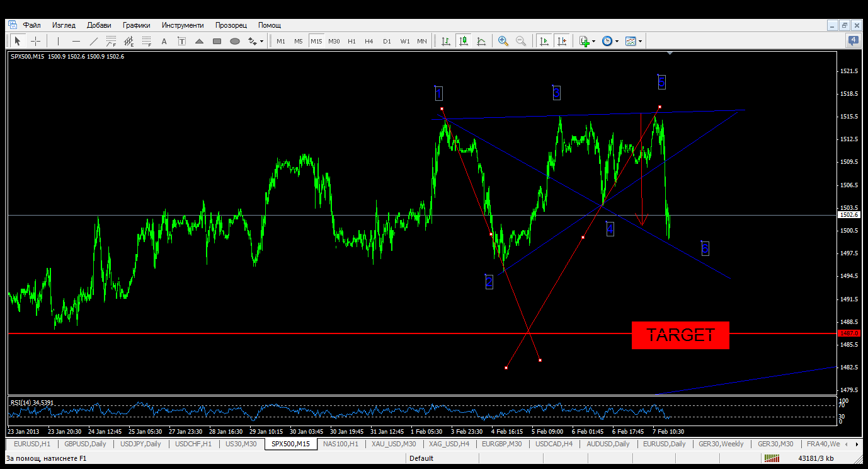
Task: Set timeframe to W1
Action: [404, 41]
